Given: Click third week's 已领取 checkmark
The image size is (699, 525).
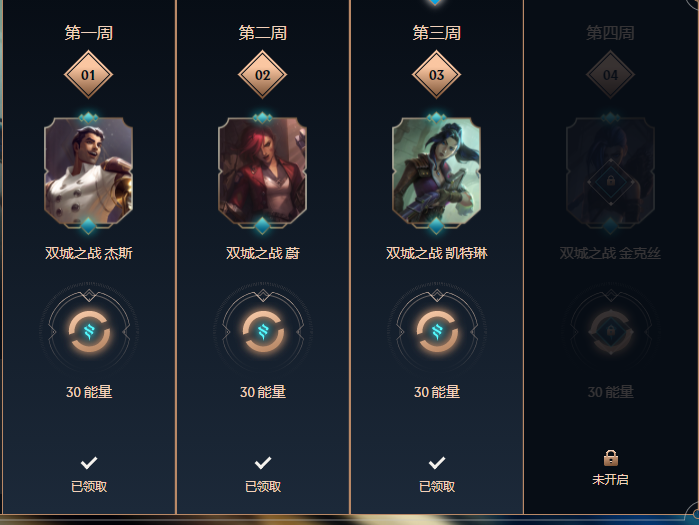Looking at the screenshot, I should [x=436, y=463].
